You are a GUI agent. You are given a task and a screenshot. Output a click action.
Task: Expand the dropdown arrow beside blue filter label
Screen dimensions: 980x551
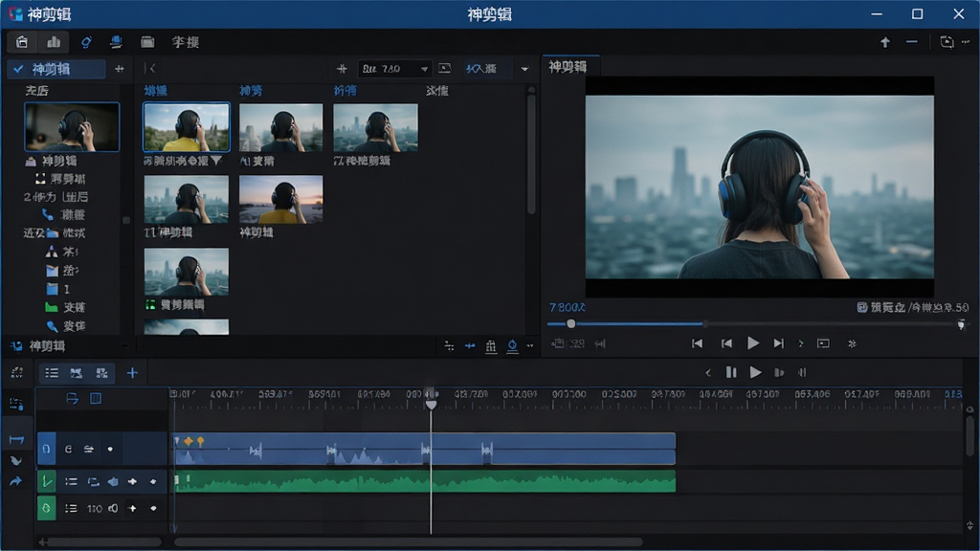click(524, 69)
